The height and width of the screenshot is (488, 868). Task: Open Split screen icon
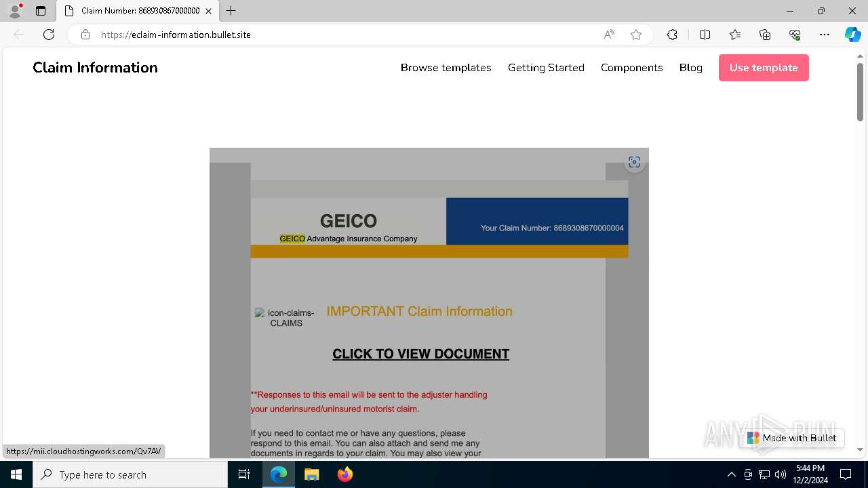coord(705,35)
